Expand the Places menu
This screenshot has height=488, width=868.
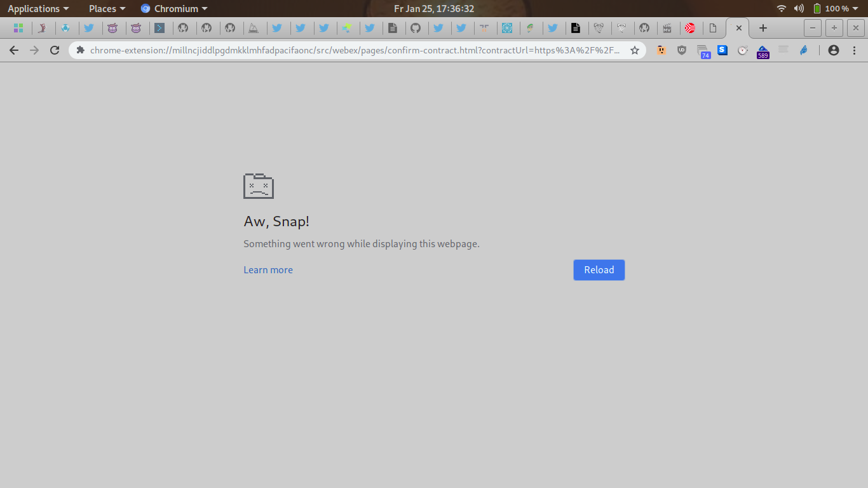click(x=107, y=9)
